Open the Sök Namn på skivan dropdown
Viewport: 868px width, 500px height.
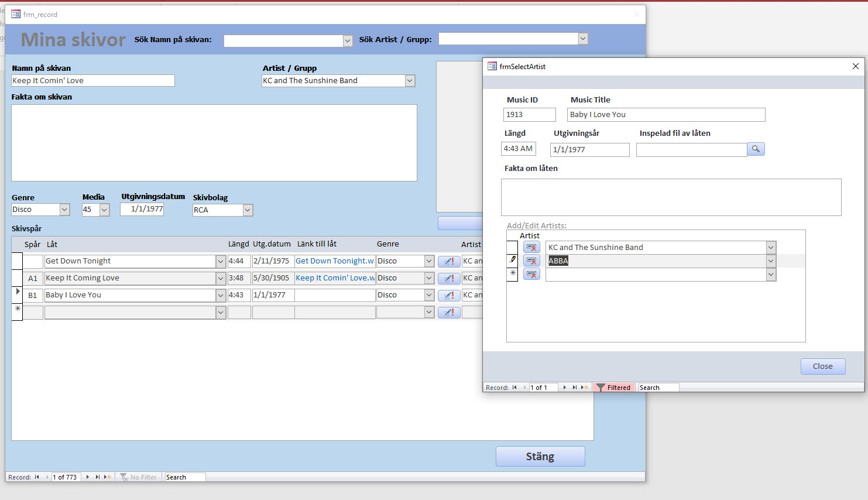pos(348,41)
